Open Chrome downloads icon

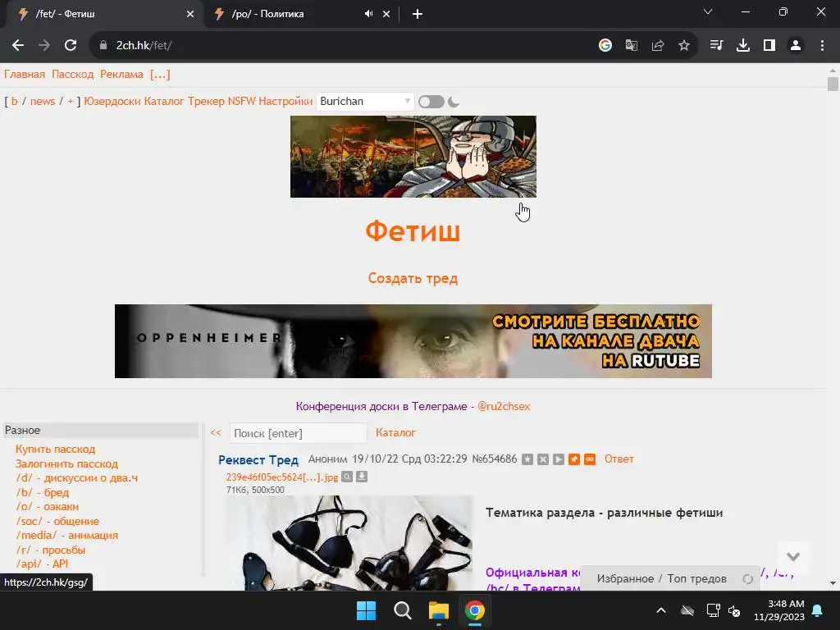[x=743, y=46]
